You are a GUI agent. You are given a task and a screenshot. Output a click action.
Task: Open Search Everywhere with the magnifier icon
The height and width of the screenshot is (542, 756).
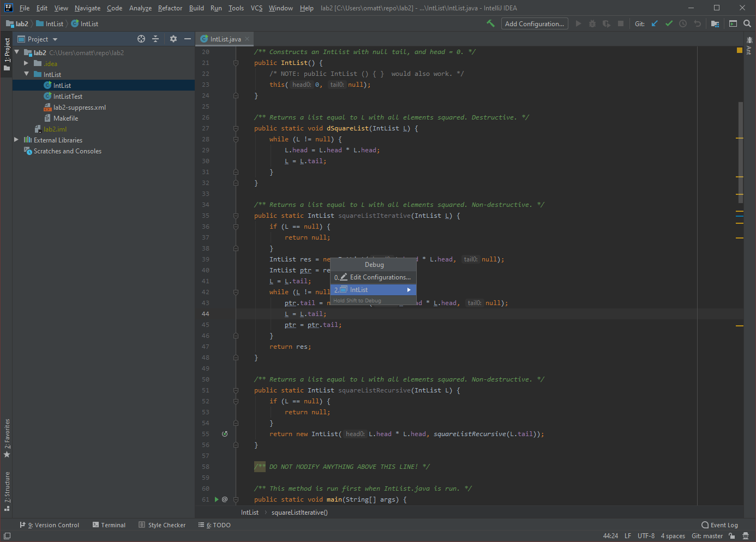pyautogui.click(x=747, y=23)
